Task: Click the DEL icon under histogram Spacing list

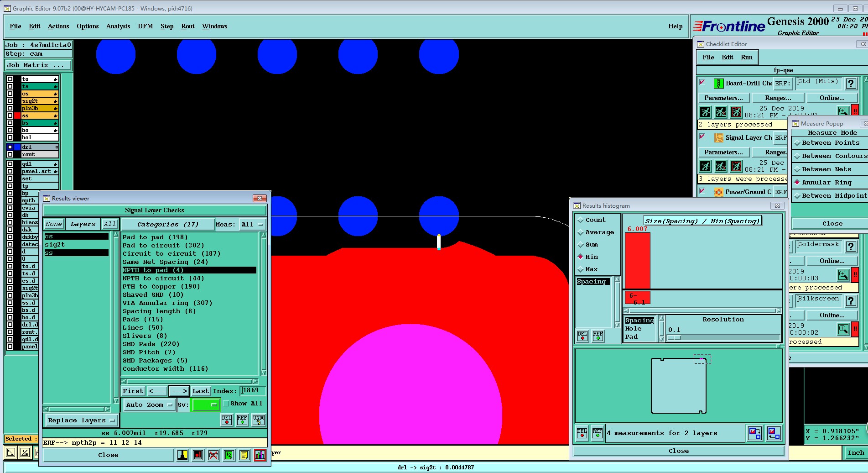Action: pyautogui.click(x=582, y=336)
